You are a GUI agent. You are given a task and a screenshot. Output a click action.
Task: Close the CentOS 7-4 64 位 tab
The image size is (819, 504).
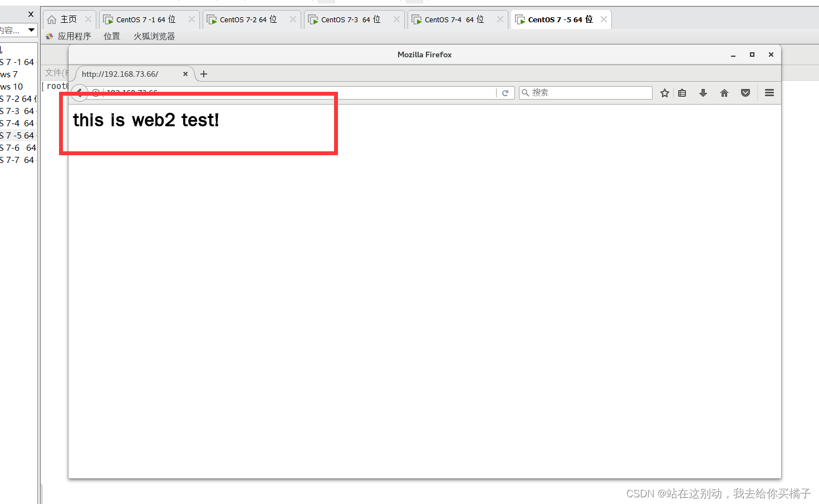tap(500, 19)
